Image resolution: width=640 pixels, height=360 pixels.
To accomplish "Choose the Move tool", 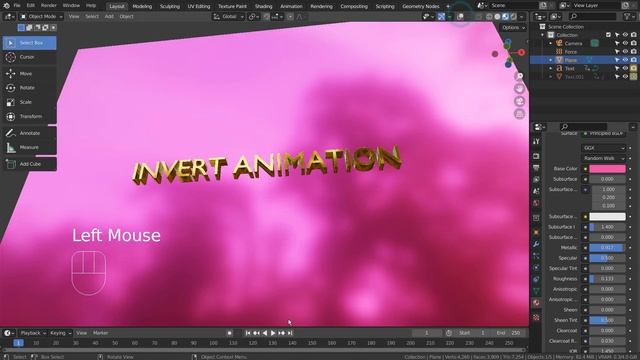I will coord(29,73).
